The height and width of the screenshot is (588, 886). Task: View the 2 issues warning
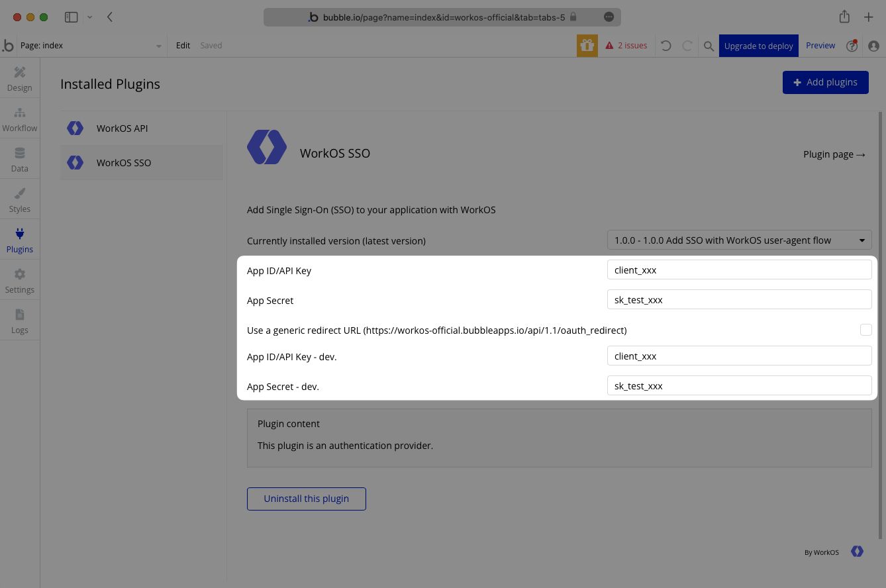[x=626, y=46]
